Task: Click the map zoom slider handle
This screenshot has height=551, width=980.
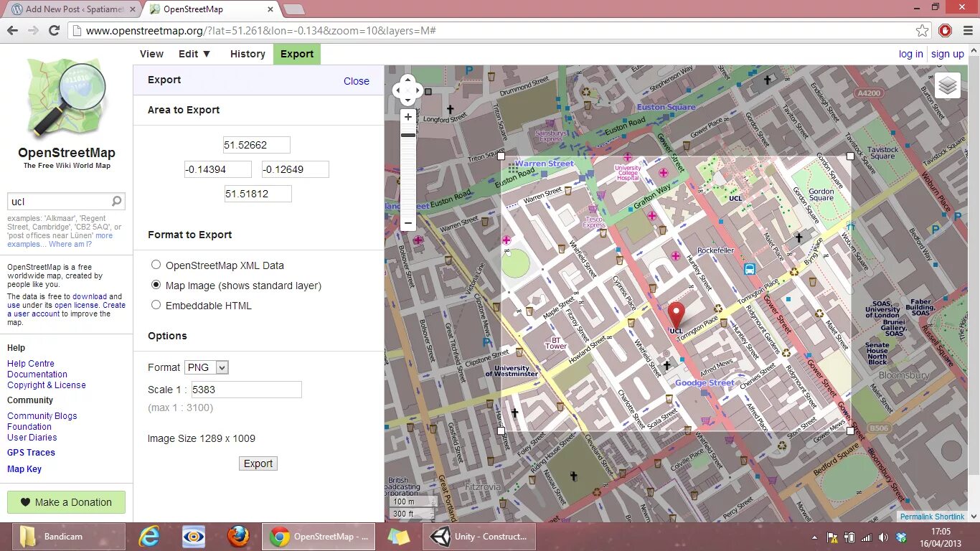Action: tap(408, 135)
